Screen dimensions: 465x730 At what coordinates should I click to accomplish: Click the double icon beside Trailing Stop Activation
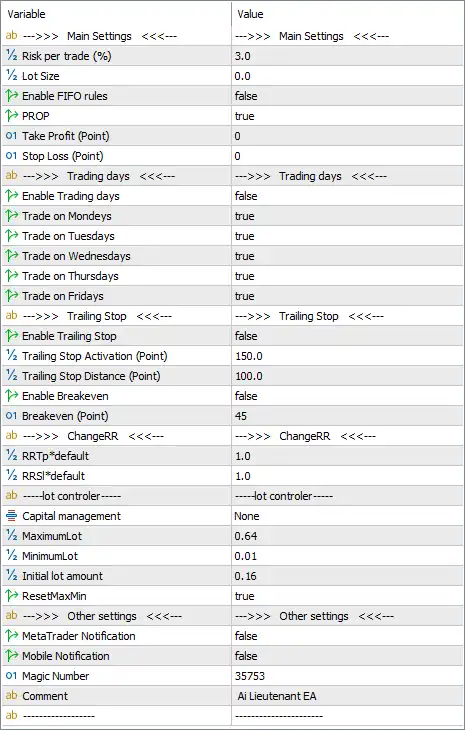coord(11,356)
